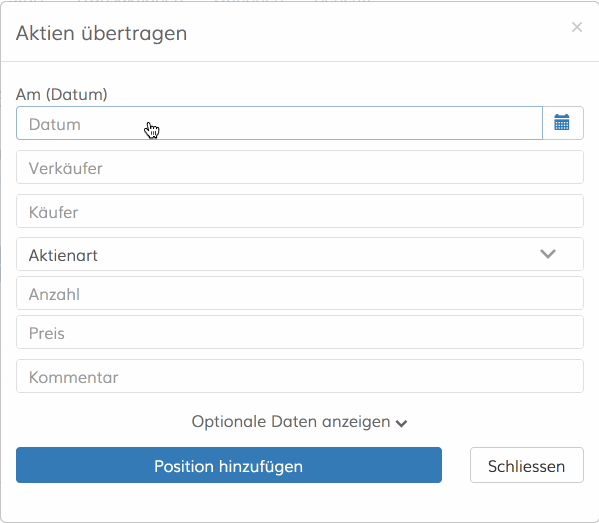Activate the Preis input field
Image resolution: width=599 pixels, height=523 pixels.
[x=300, y=332]
